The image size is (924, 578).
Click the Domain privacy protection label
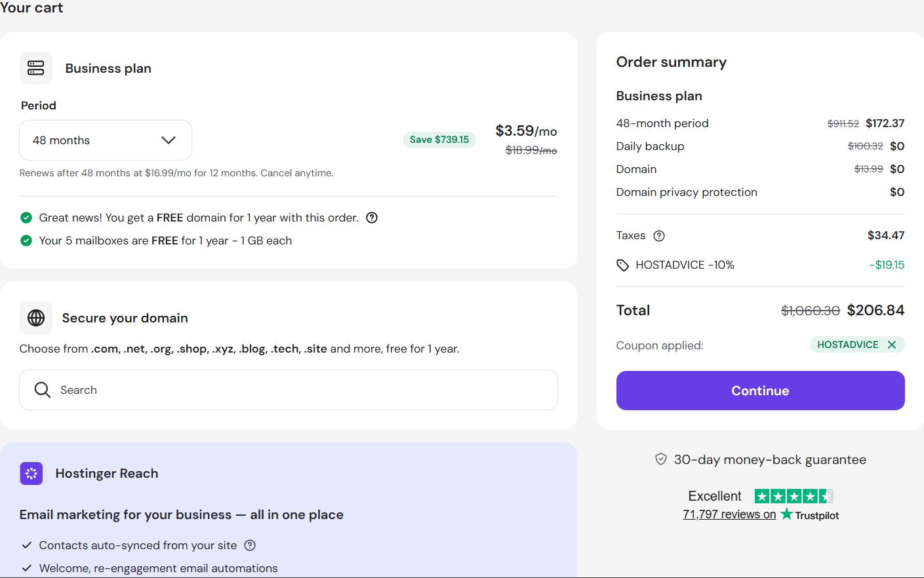(x=687, y=192)
